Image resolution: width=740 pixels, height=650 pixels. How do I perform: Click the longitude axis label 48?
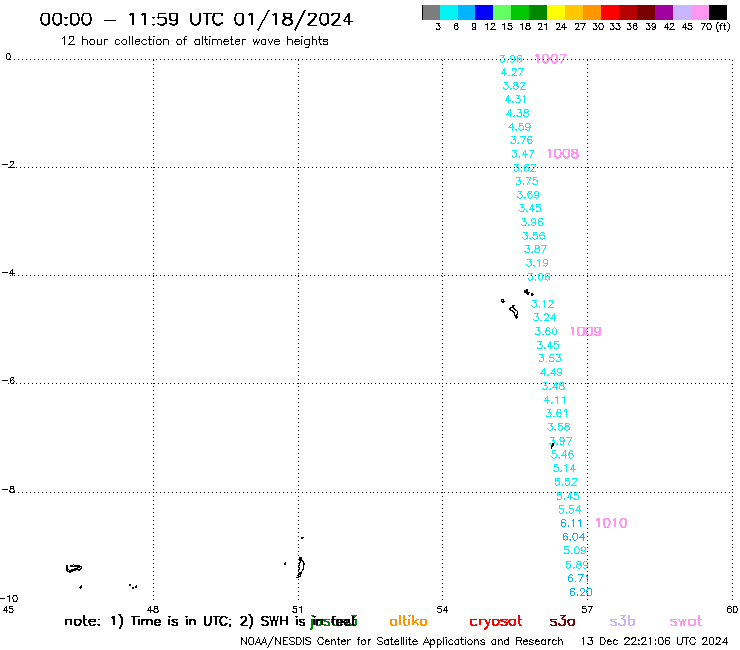(x=153, y=610)
